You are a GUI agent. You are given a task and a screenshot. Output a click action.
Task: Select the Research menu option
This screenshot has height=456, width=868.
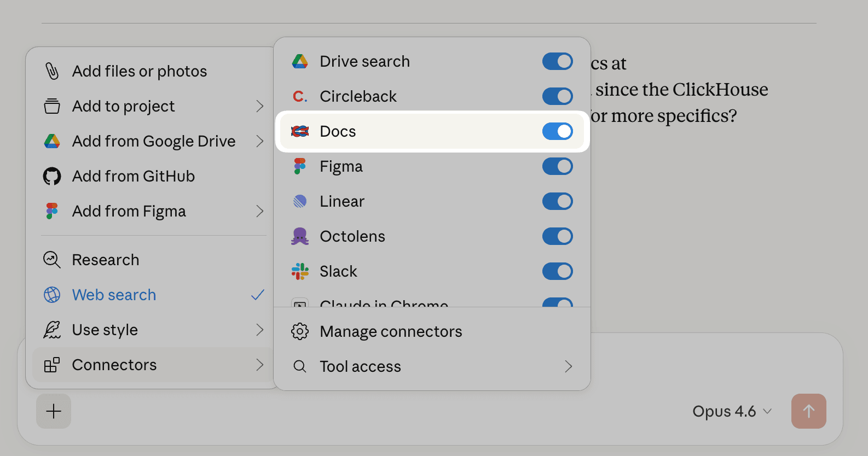pyautogui.click(x=106, y=260)
